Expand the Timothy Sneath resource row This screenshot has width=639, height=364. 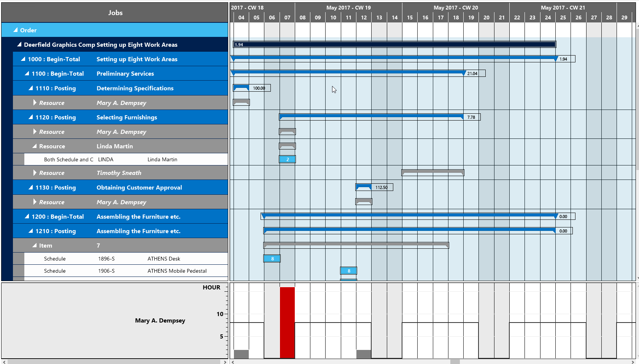point(34,173)
